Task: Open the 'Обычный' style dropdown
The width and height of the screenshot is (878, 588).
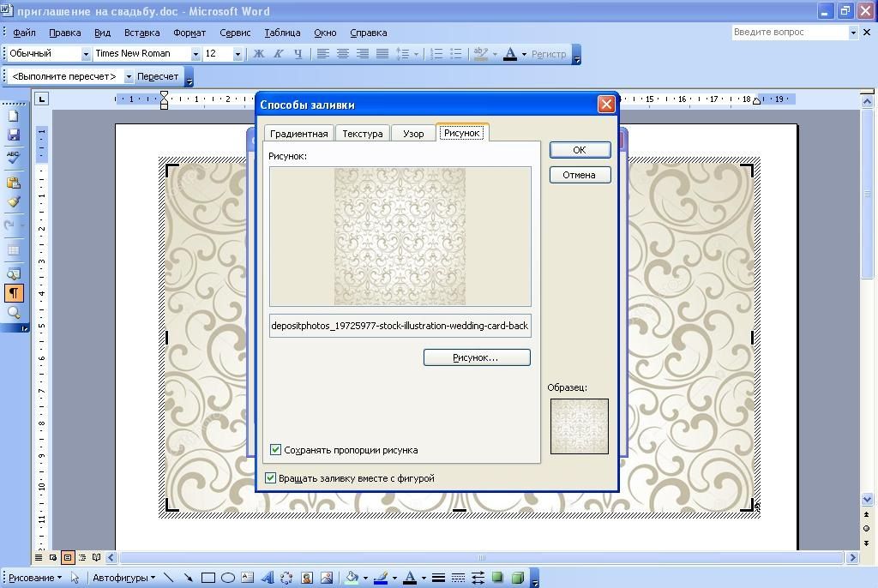Action: click(x=86, y=54)
